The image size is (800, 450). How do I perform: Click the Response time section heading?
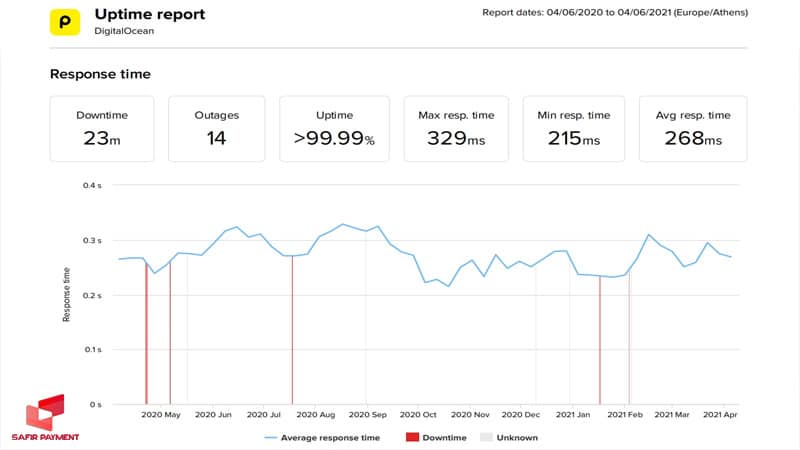pyautogui.click(x=100, y=74)
